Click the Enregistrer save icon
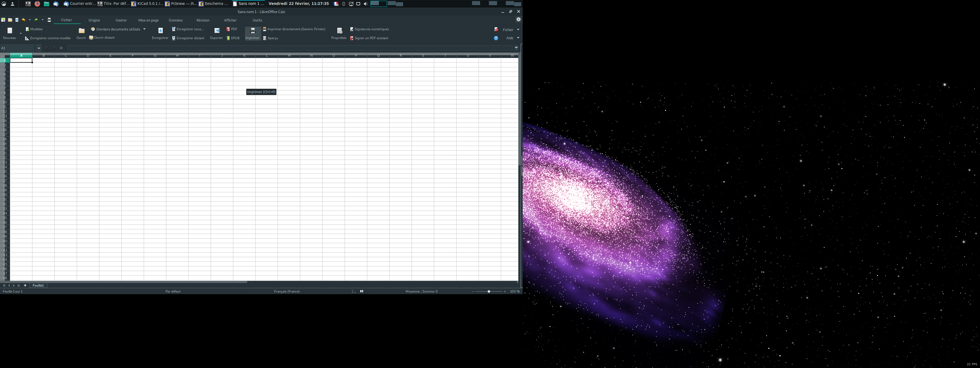The width and height of the screenshot is (980, 368). pyautogui.click(x=161, y=31)
